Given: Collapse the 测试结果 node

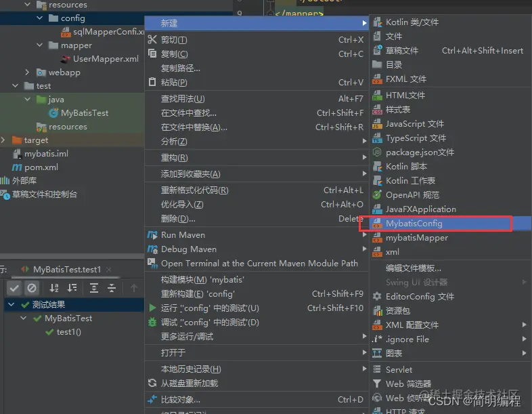Looking at the screenshot, I should point(12,304).
